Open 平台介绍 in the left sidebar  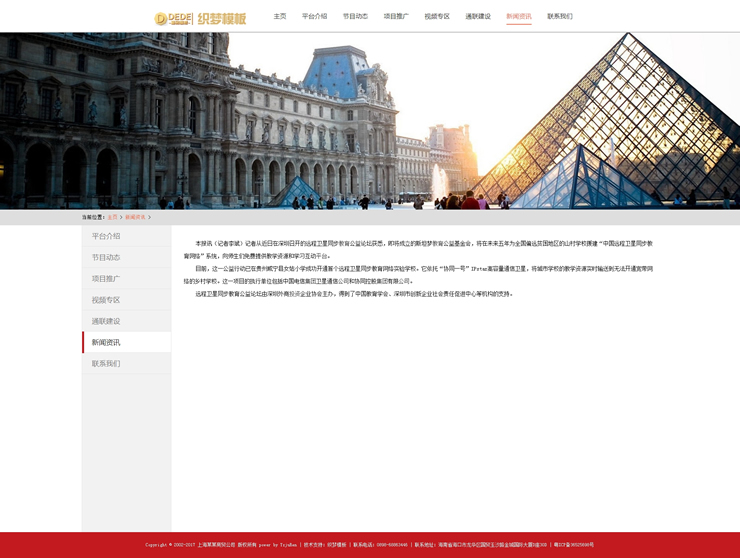(106, 237)
